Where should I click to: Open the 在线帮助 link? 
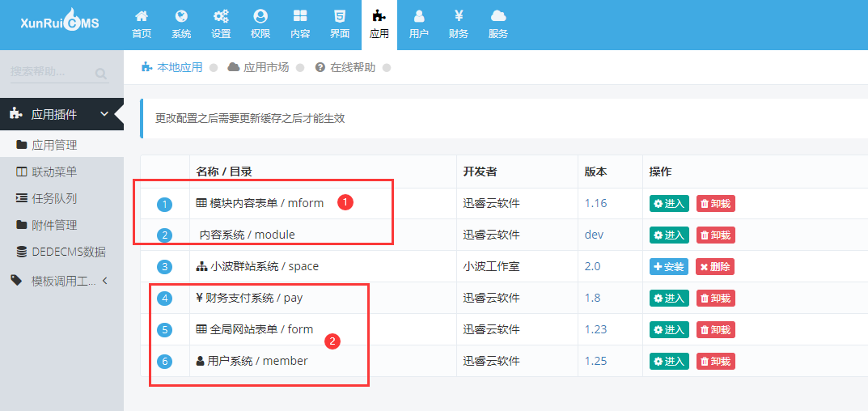(x=345, y=68)
